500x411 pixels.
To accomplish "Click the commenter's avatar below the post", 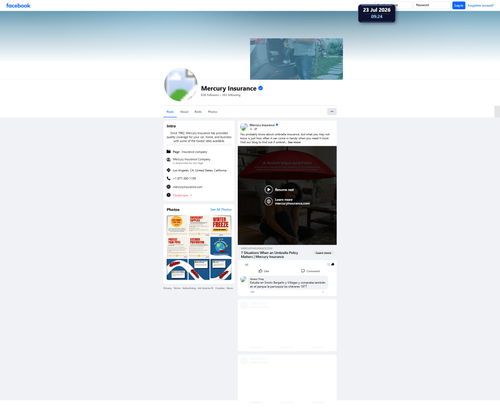I will pyautogui.click(x=243, y=279).
